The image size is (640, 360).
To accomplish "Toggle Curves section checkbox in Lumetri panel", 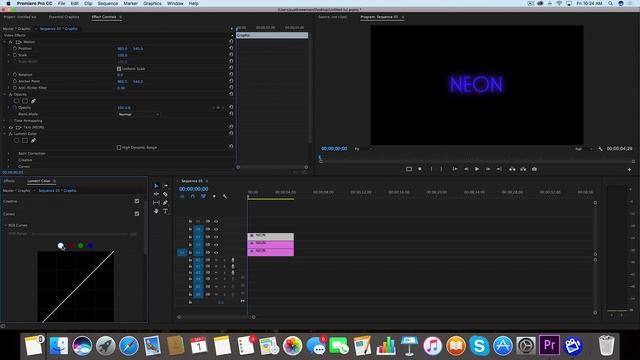I will (x=137, y=213).
